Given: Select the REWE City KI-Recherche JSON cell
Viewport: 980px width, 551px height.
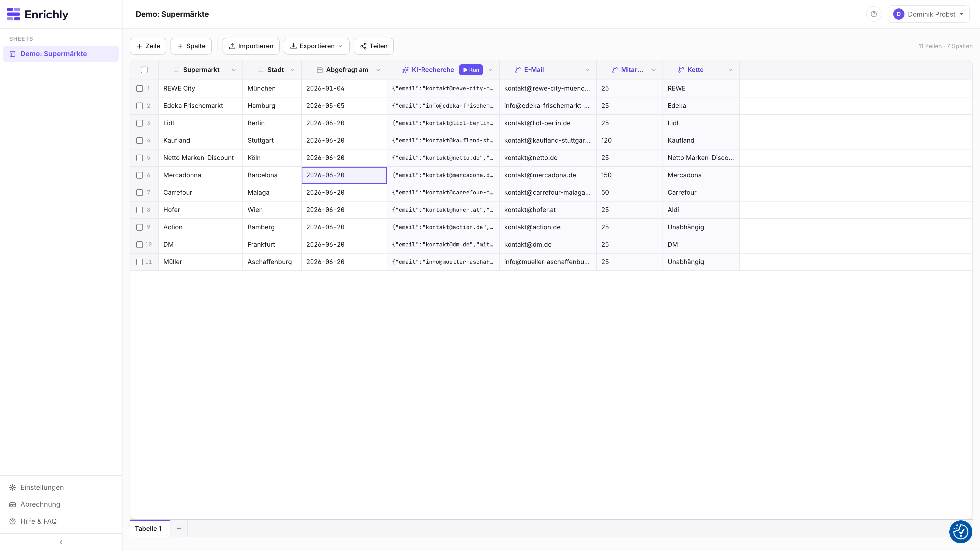Looking at the screenshot, I should point(443,89).
